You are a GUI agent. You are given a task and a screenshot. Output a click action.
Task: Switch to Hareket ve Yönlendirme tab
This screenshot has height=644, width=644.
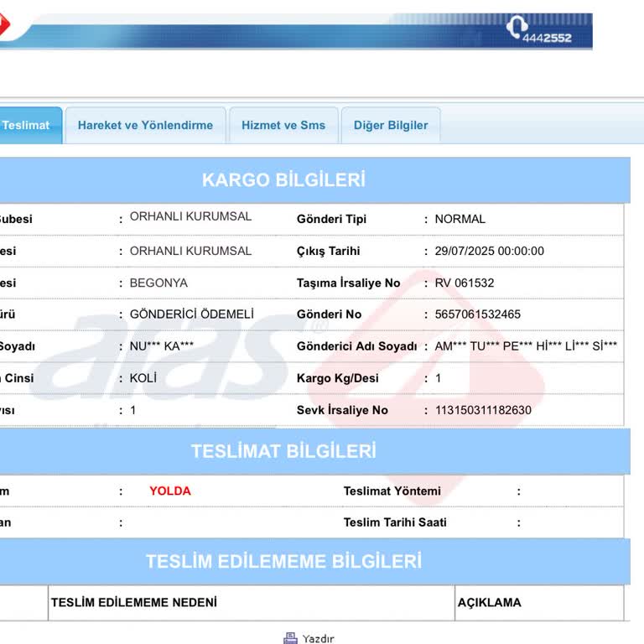click(145, 126)
